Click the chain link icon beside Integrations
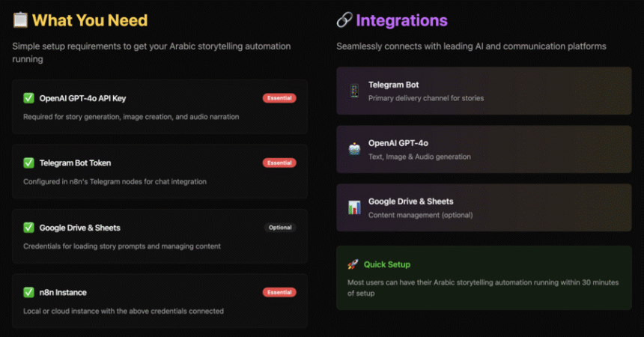 344,19
